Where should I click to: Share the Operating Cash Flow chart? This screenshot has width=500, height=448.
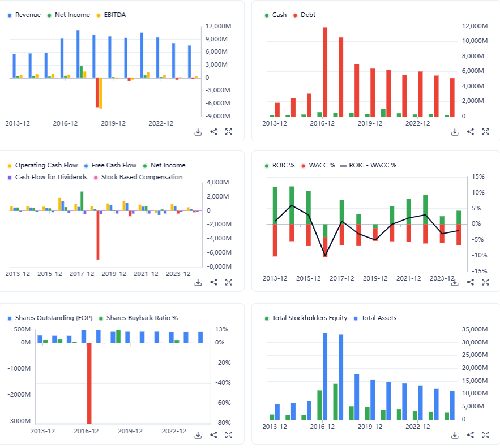click(213, 282)
